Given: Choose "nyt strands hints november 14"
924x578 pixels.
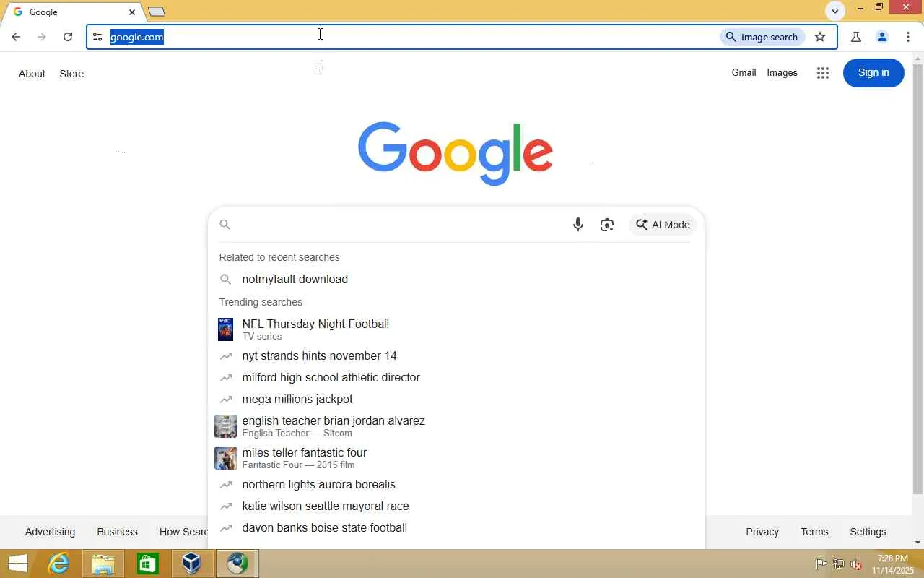Looking at the screenshot, I should (456, 356).
